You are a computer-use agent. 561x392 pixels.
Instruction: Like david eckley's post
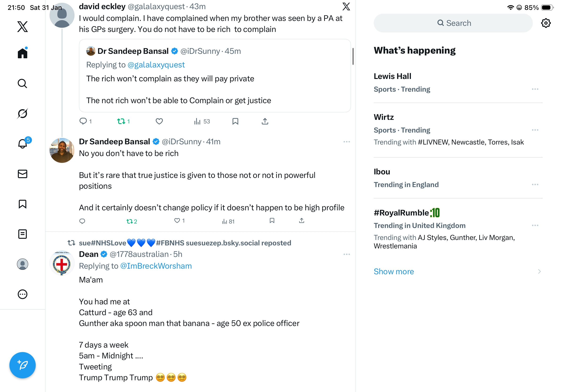(159, 122)
